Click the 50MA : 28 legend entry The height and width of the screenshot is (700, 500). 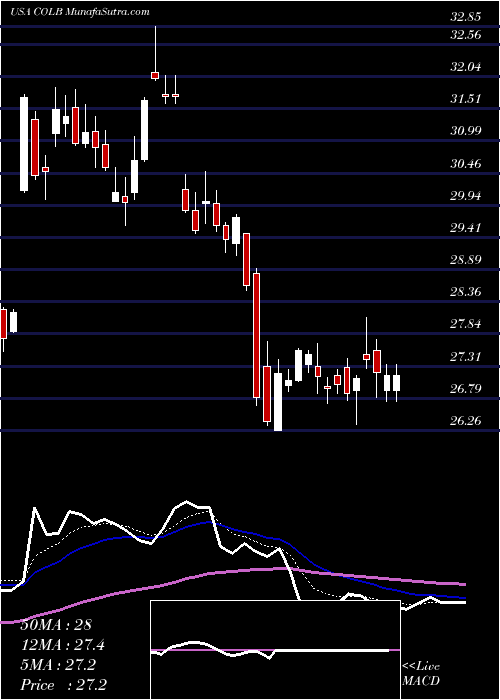58,625
